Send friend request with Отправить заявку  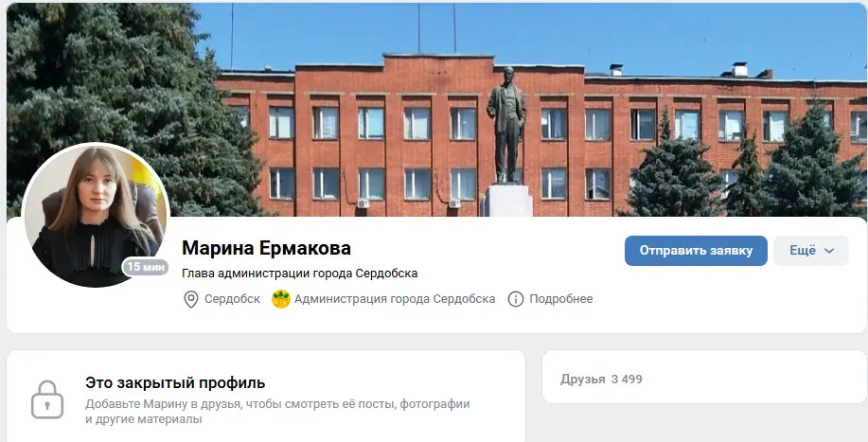pyautogui.click(x=696, y=251)
